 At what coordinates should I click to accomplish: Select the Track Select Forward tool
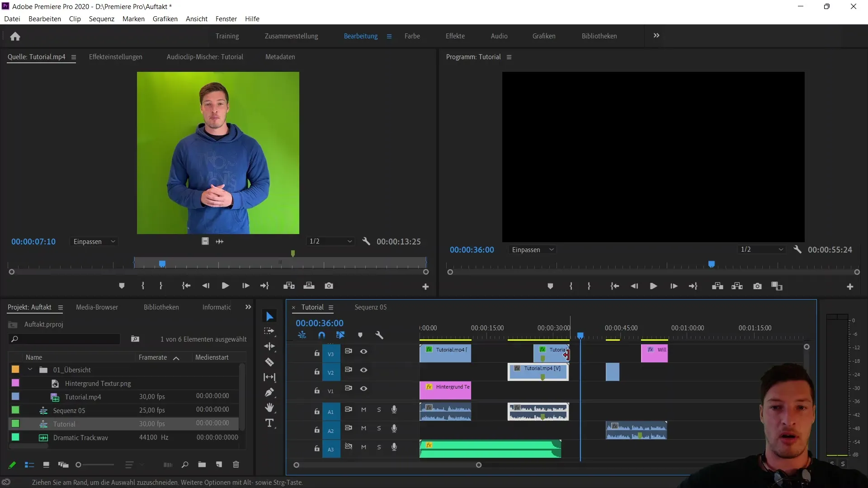[x=269, y=331]
